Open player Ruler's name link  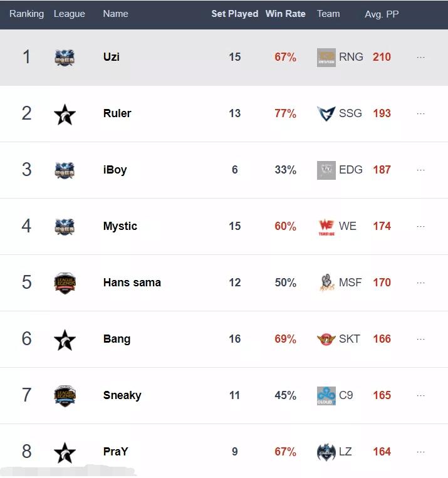click(117, 113)
